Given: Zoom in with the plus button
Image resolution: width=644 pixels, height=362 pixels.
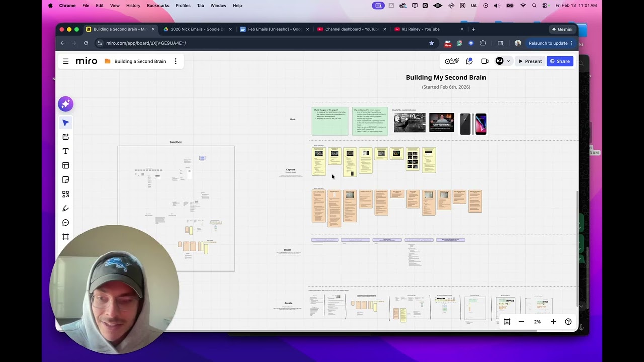Looking at the screenshot, I should 553,322.
